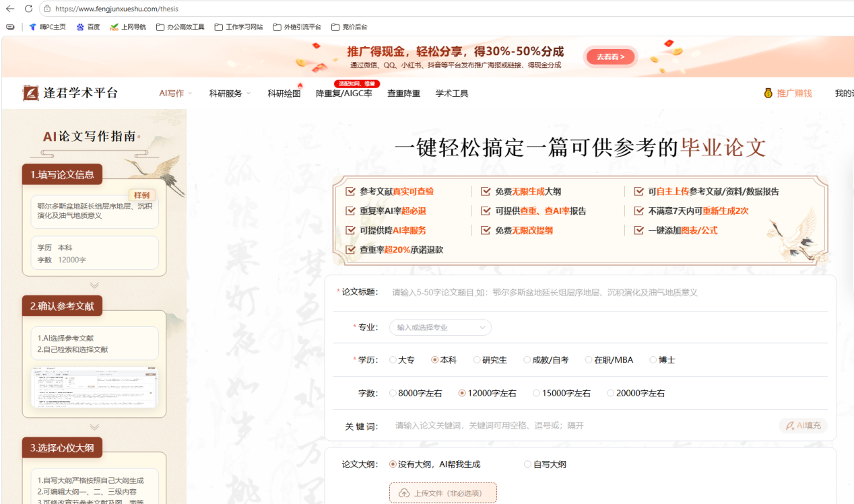Click the reference selection thumbnail in step 2
Image resolution: width=854 pixels, height=504 pixels.
point(94,387)
